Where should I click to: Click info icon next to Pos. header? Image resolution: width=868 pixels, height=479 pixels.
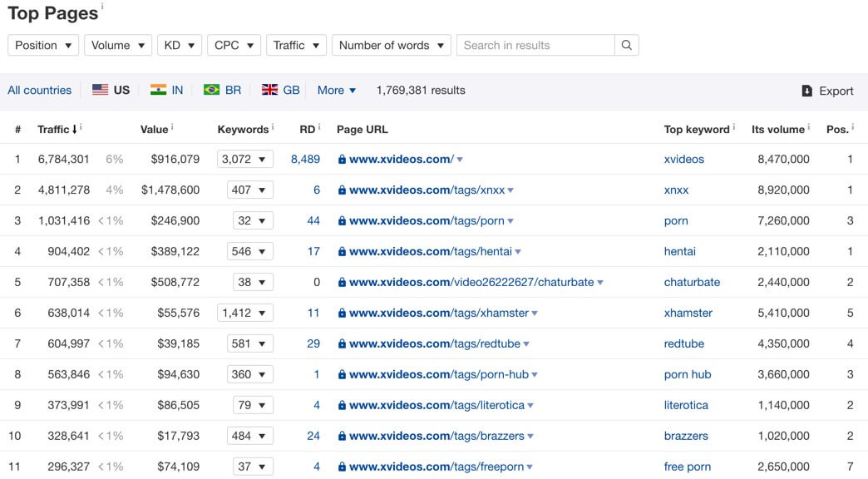pyautogui.click(x=852, y=126)
